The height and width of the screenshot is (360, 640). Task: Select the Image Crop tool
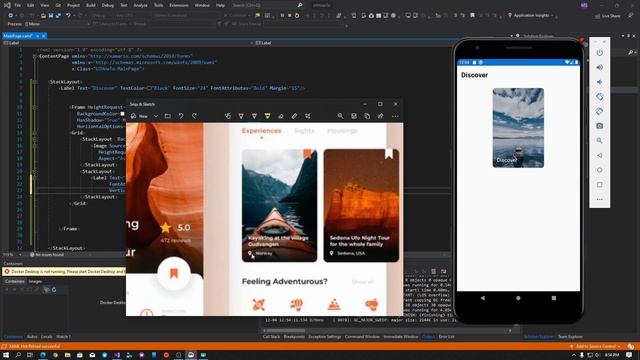[308, 116]
